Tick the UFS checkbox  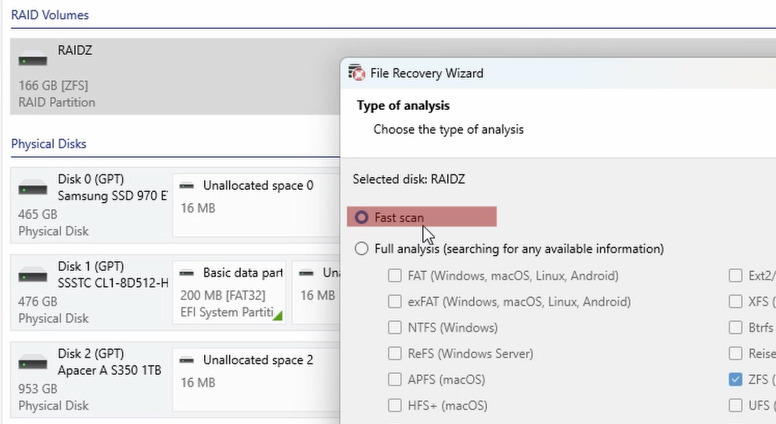point(735,405)
